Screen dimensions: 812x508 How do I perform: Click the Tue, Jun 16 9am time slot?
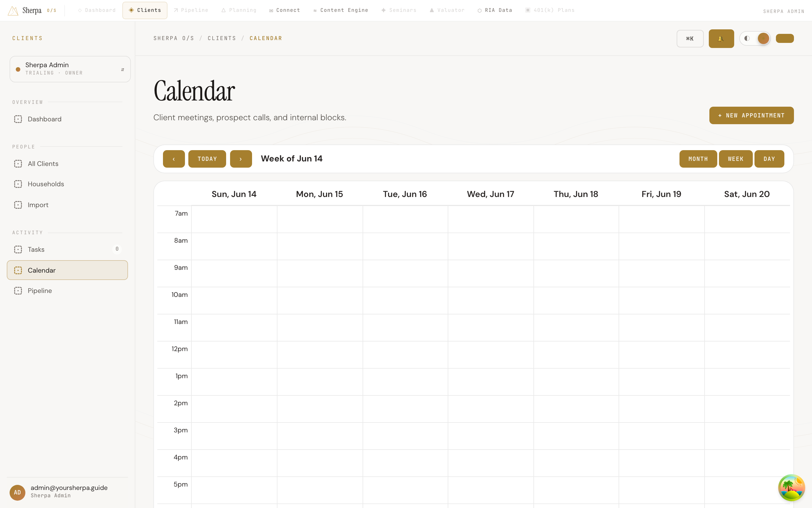405,273
